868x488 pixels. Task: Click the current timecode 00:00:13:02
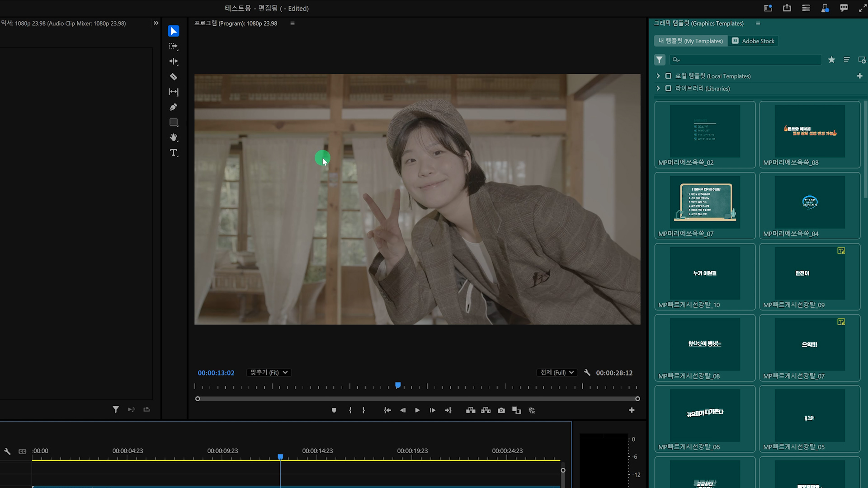click(x=216, y=373)
